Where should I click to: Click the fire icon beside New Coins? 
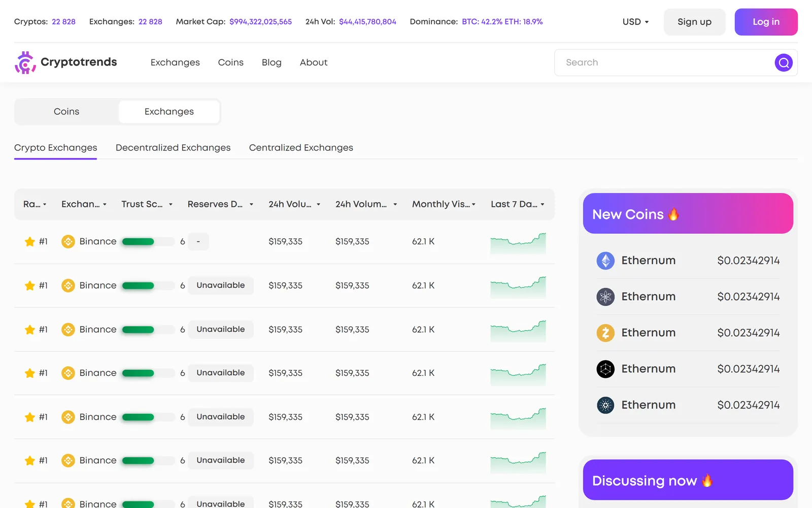click(x=673, y=214)
